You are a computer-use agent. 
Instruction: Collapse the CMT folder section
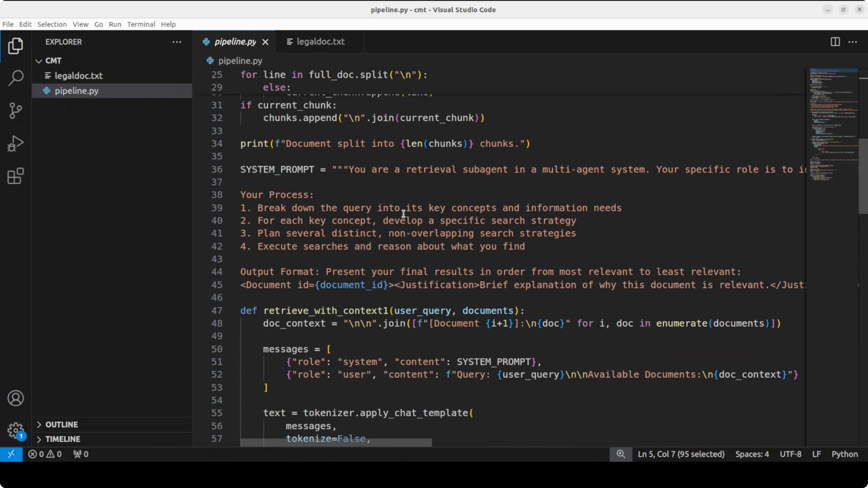point(39,61)
